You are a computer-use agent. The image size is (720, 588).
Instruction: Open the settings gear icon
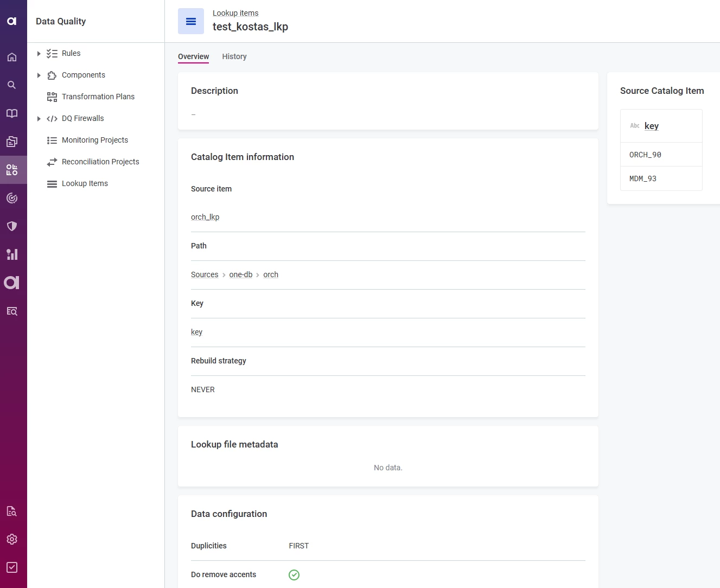click(12, 539)
